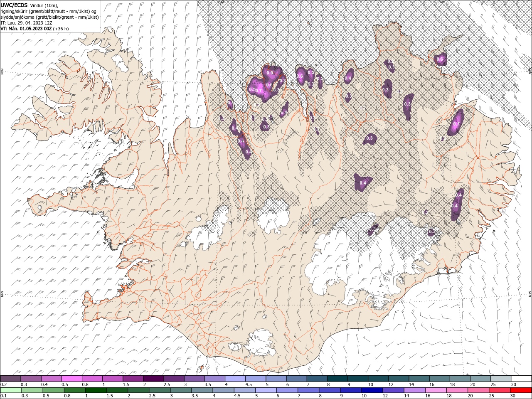Click the '15W' longitude label at the top
This screenshot has width=532, height=399.
pyautogui.click(x=441, y=2)
